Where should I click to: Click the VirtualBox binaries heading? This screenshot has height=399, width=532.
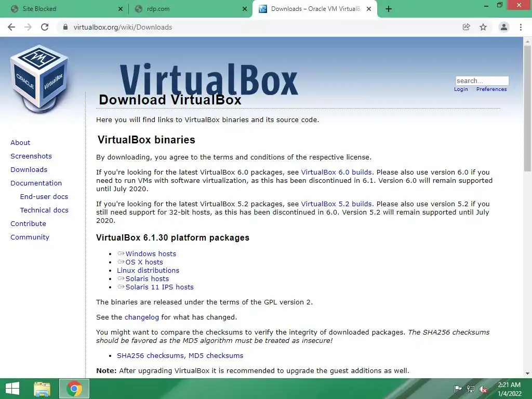(x=146, y=140)
